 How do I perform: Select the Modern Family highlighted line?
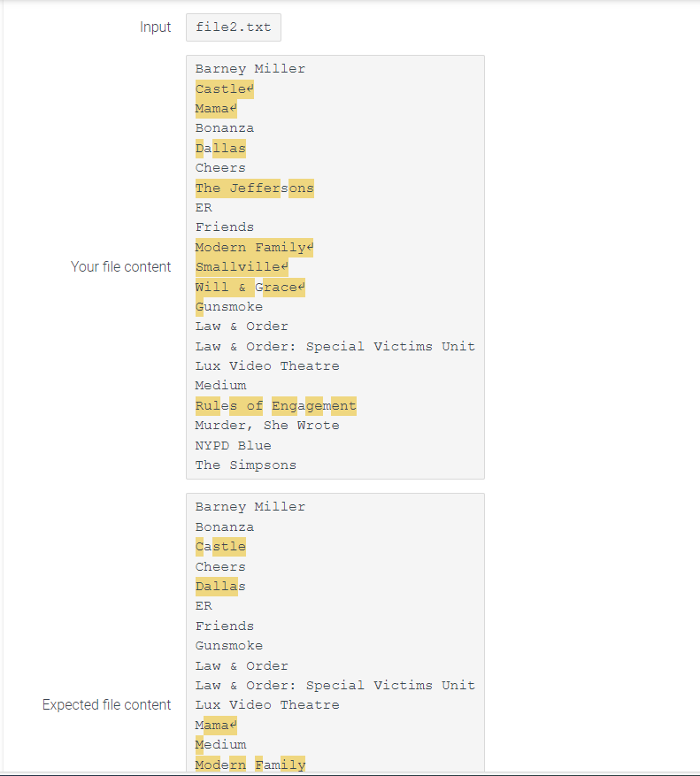click(x=250, y=247)
